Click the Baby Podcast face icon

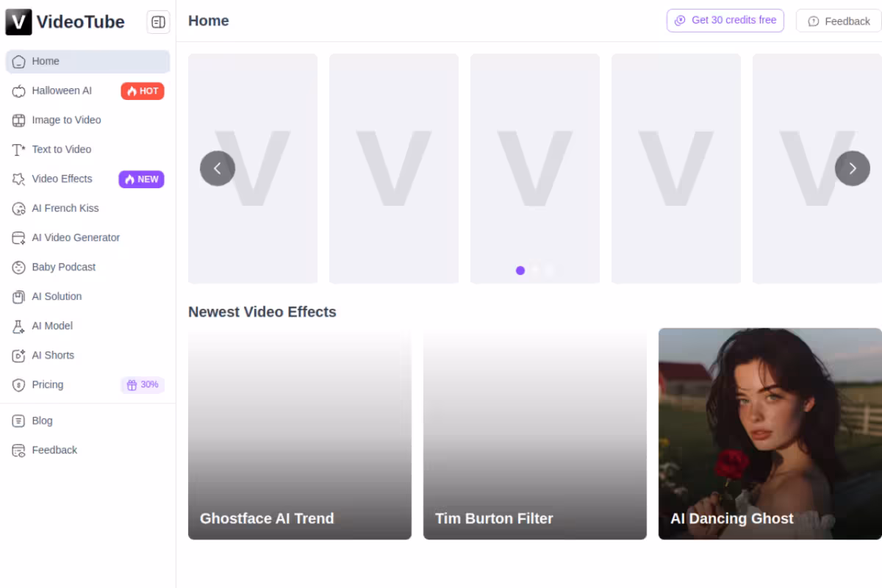click(19, 268)
